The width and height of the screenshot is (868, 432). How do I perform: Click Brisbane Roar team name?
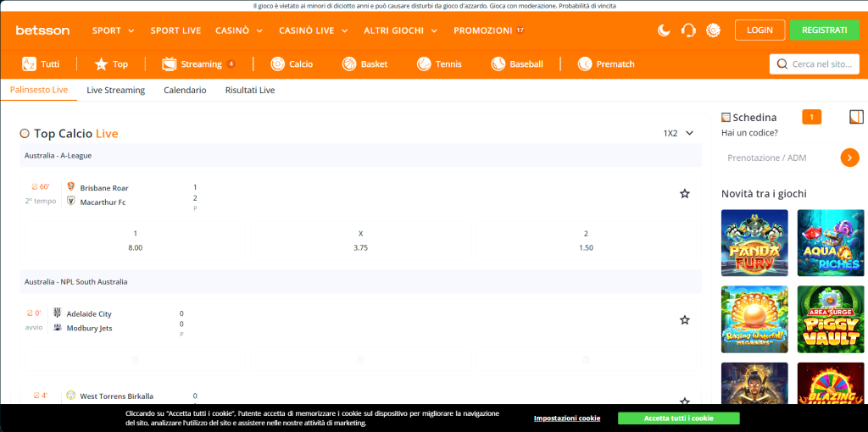[104, 188]
